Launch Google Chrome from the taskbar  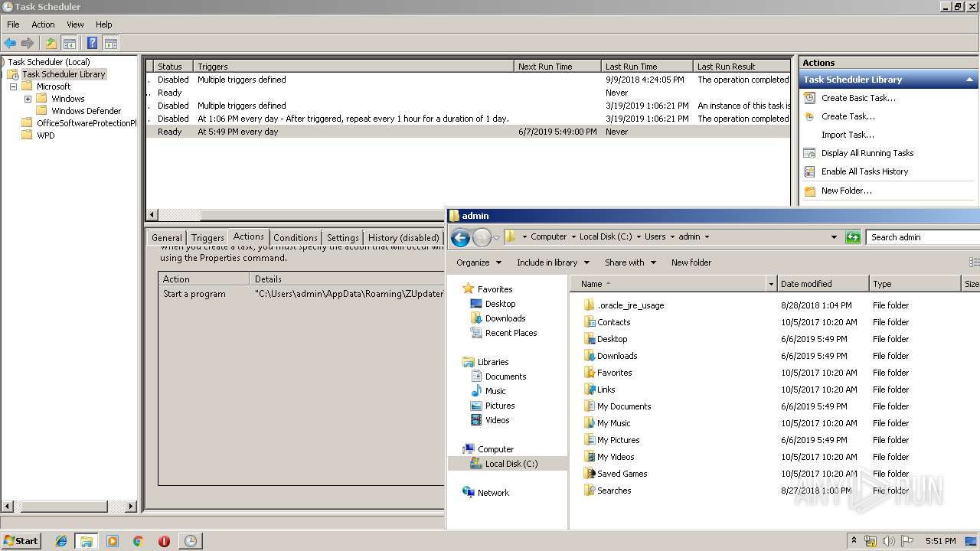[x=139, y=541]
